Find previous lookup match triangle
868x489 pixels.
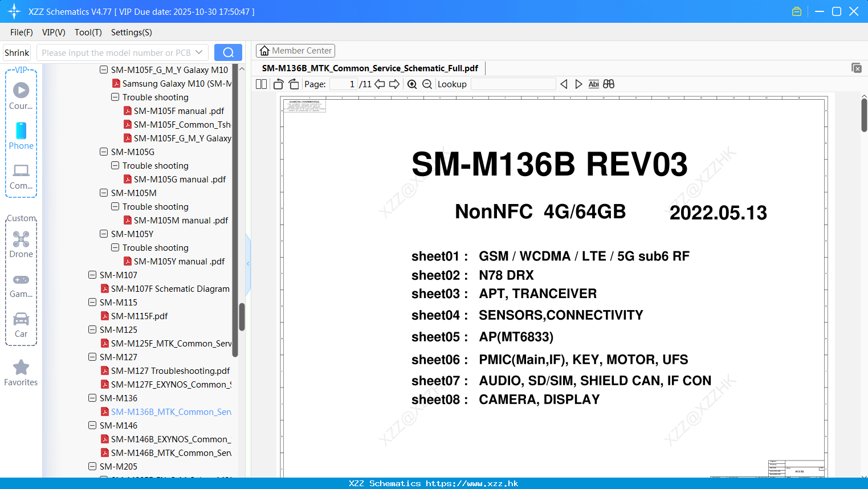(564, 84)
